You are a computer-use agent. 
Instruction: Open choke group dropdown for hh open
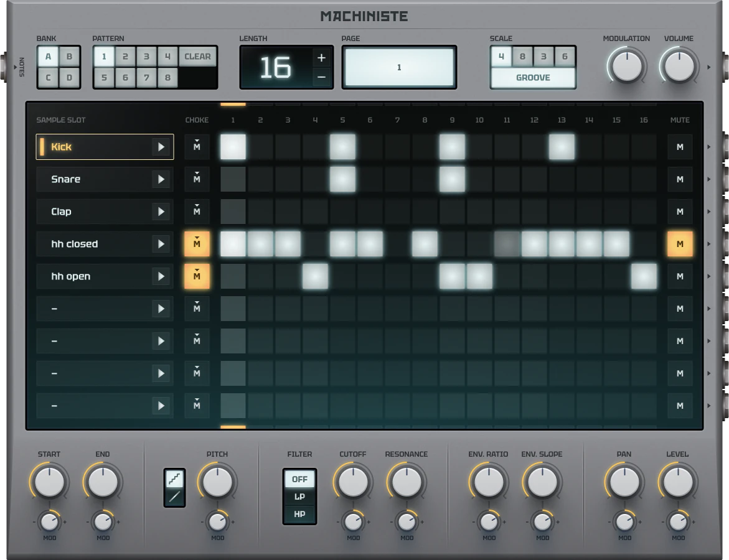[x=197, y=276]
